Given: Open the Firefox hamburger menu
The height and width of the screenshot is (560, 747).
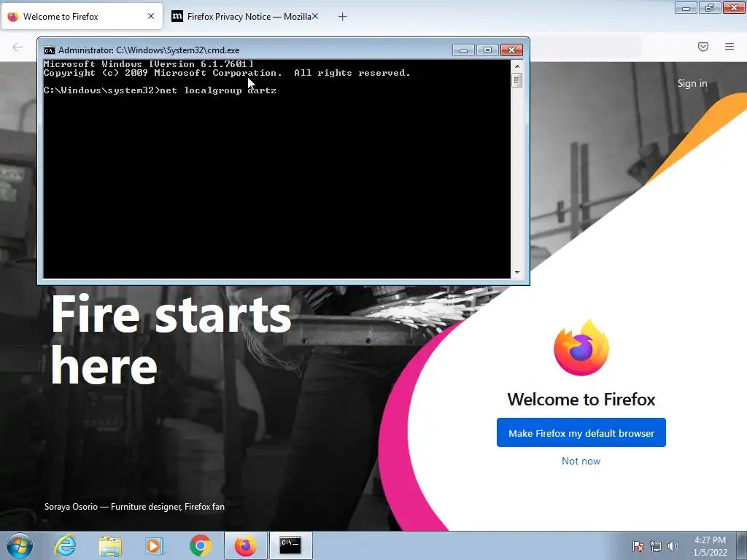Looking at the screenshot, I should coord(729,47).
